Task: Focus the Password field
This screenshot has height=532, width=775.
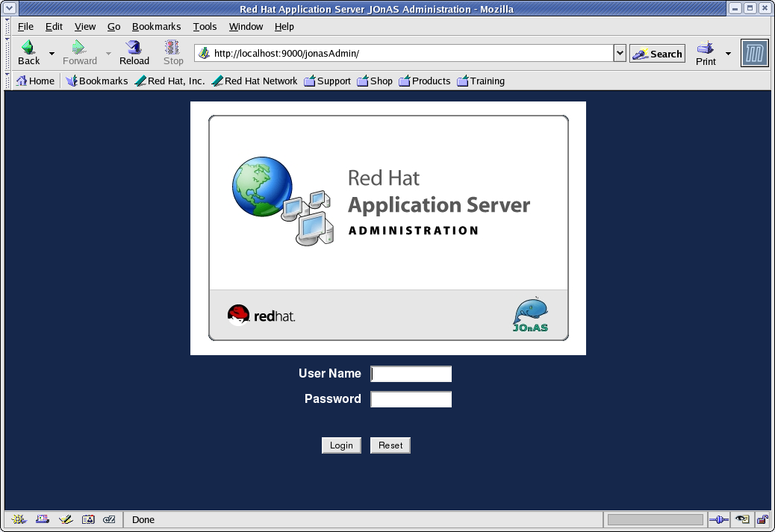Action: pyautogui.click(x=411, y=399)
